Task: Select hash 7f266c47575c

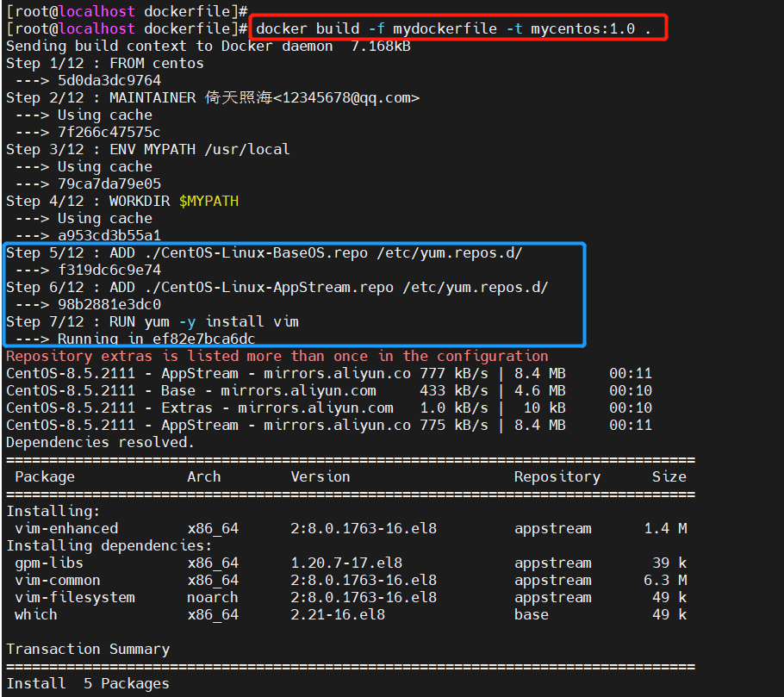Action: [109, 132]
